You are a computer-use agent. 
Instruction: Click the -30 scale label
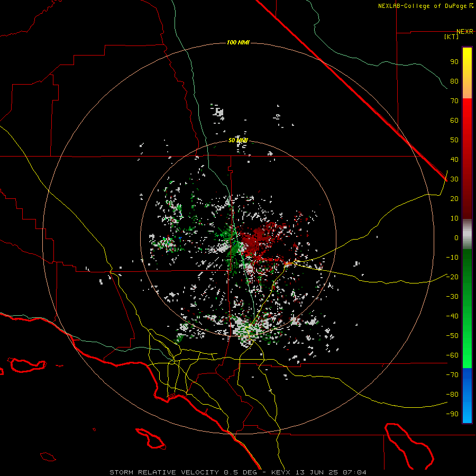tap(452, 297)
